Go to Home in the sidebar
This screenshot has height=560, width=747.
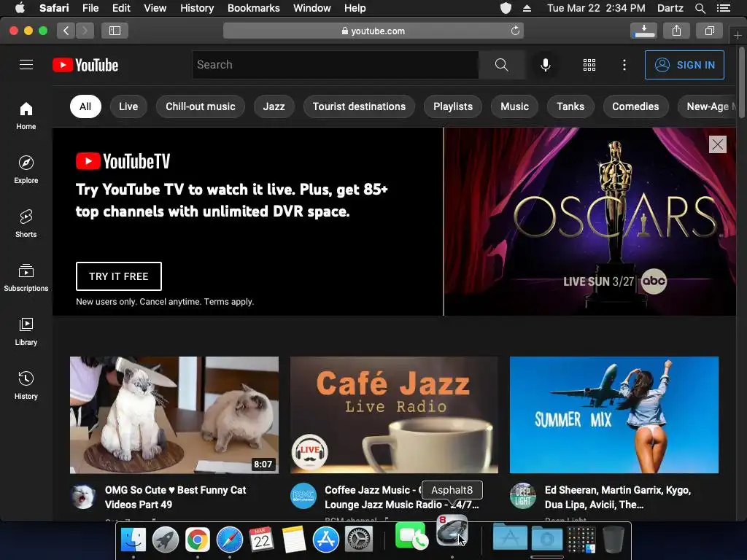[x=26, y=116]
